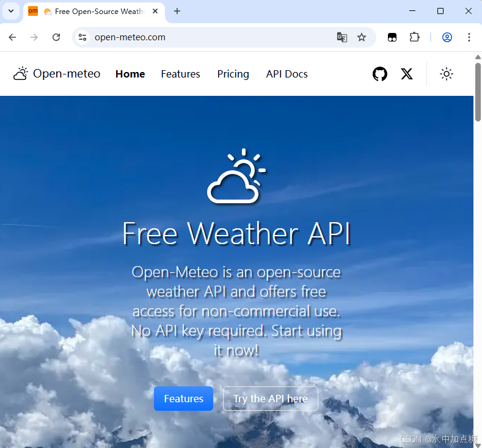Open the GitHub icon link
This screenshot has height=448, width=482.
[x=379, y=74]
